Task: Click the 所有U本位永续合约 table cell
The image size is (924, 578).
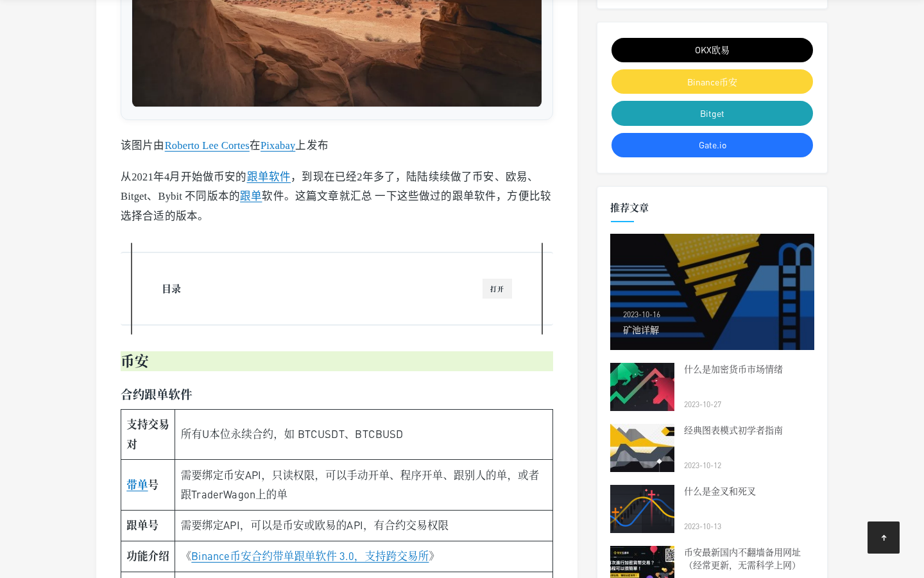Action: [364, 435]
